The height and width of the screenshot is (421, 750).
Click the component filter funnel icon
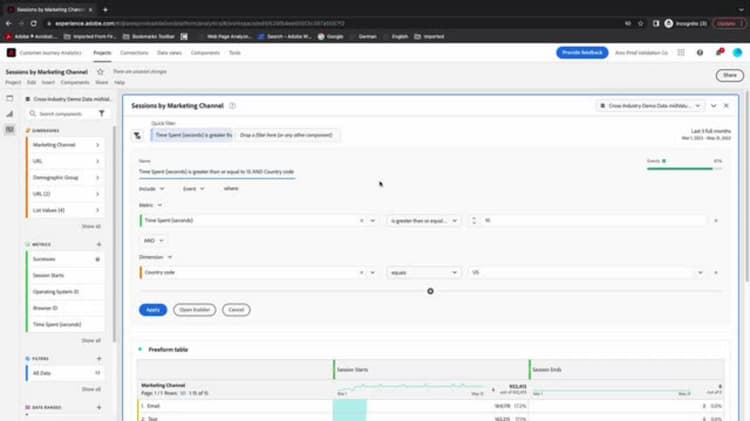(101, 114)
